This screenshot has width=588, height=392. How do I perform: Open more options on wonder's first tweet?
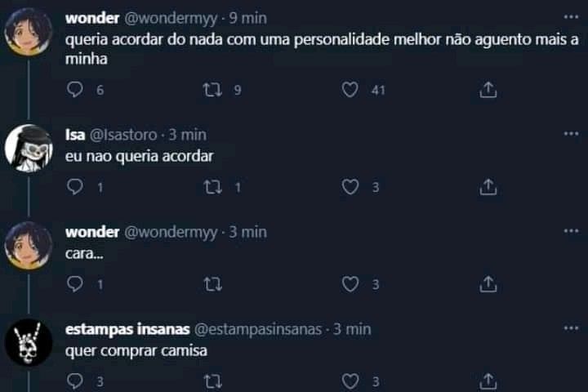pyautogui.click(x=571, y=16)
